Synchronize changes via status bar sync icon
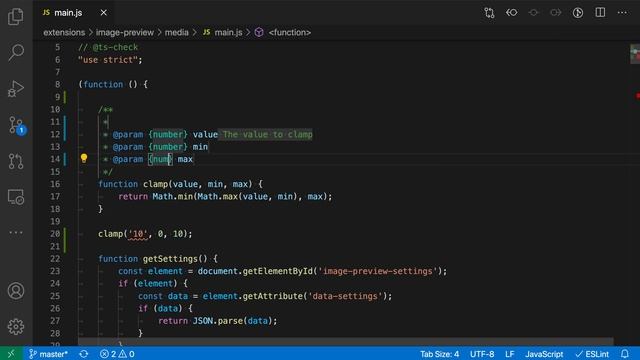 coord(84,354)
